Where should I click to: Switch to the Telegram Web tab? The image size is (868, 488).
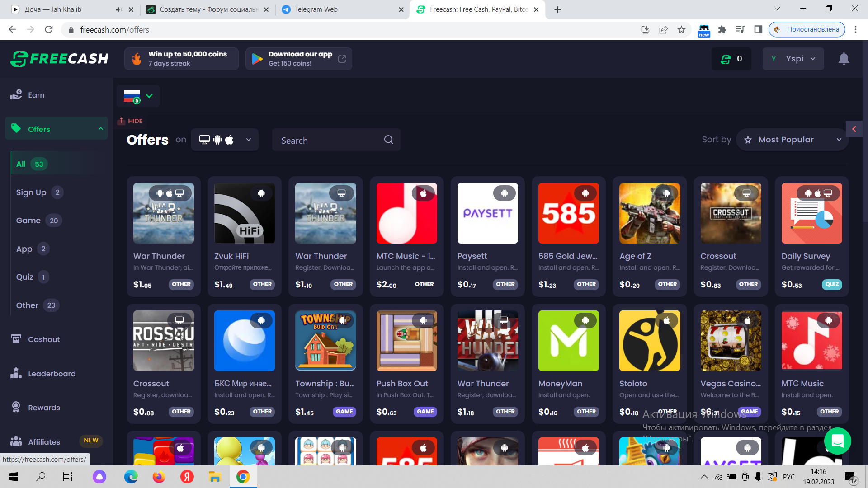pos(342,9)
